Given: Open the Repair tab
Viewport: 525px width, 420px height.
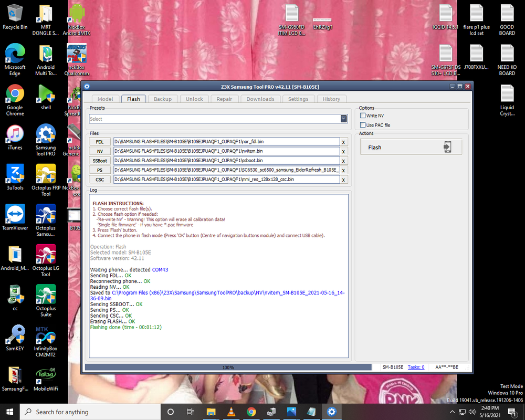Looking at the screenshot, I should pos(224,99).
